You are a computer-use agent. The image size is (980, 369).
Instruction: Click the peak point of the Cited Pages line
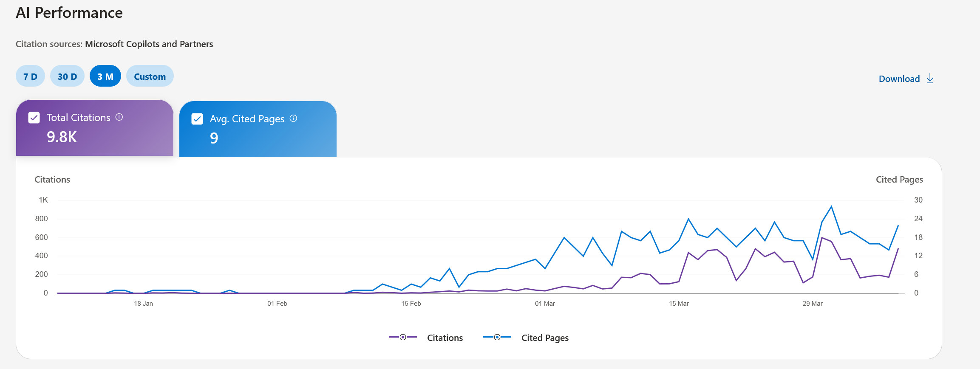tap(831, 206)
